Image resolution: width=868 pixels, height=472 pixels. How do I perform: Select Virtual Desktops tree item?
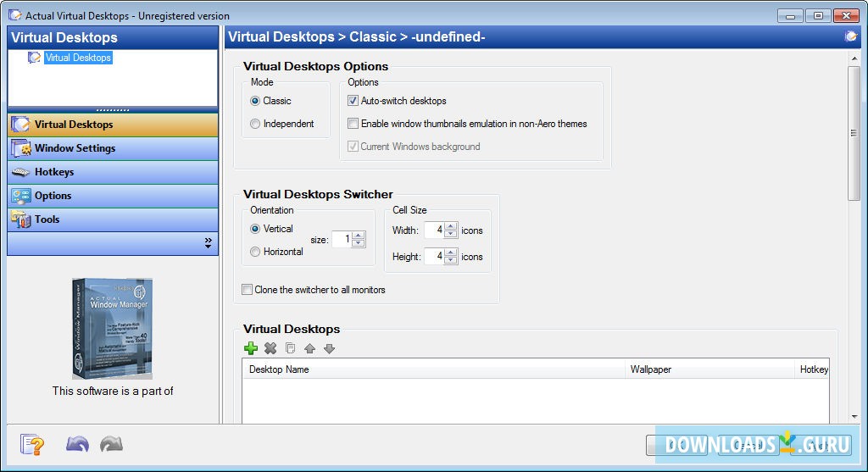pos(78,58)
